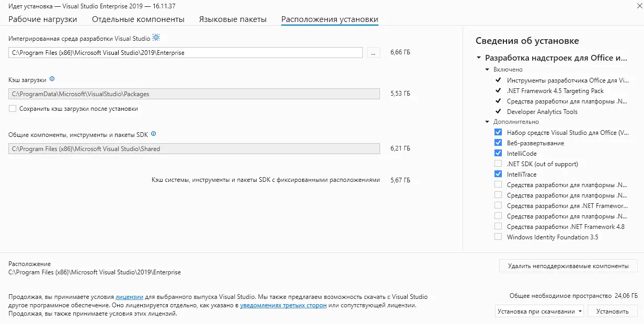The width and height of the screenshot is (644, 324).
Task: Open the Установка при скачивании dropdown
Action: pos(539,311)
